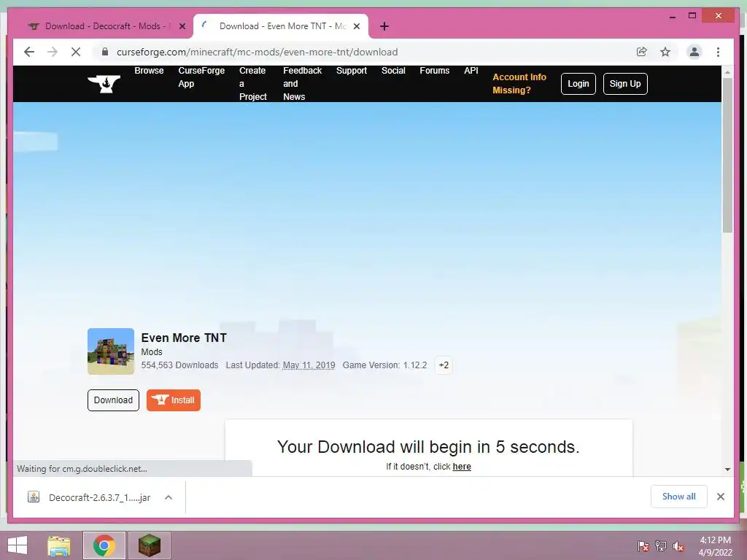Open the Chrome three-dot menu

click(x=718, y=52)
